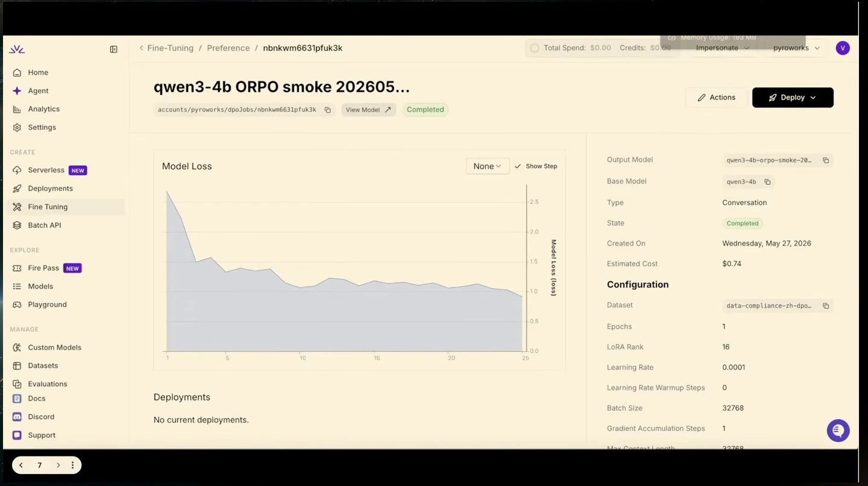
Task: Open the user avatar V menu
Action: coord(843,48)
